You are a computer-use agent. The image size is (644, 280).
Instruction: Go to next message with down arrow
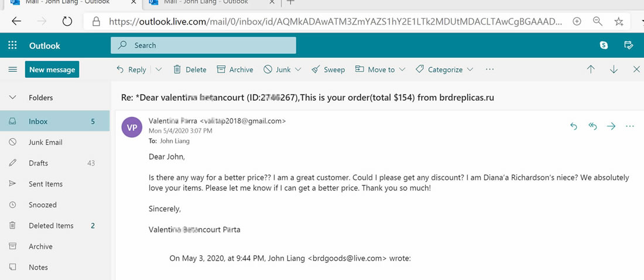(614, 70)
